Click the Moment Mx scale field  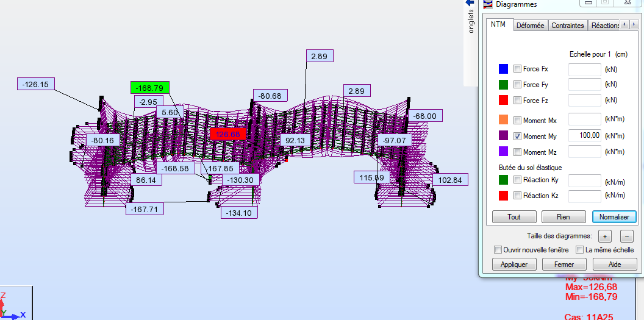[585, 119]
